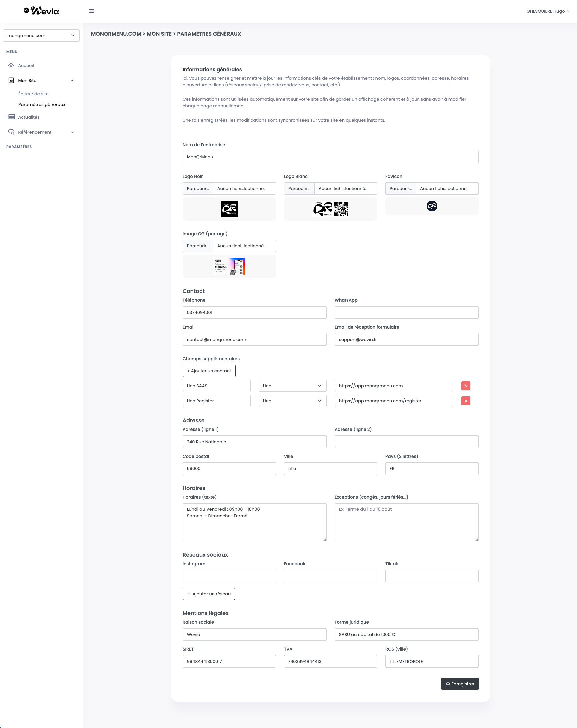577x728 pixels.
Task: Delete the Lien SAAS contact row
Action: [466, 386]
